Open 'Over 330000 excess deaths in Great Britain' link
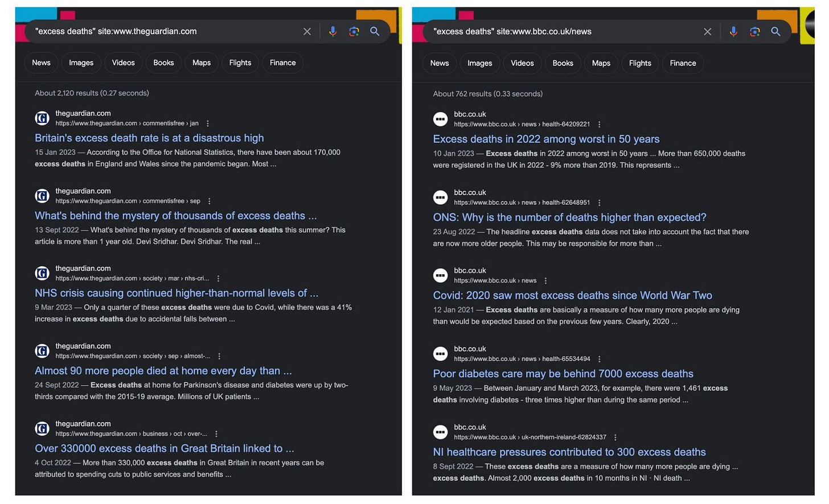The image size is (829, 504). tap(165, 448)
